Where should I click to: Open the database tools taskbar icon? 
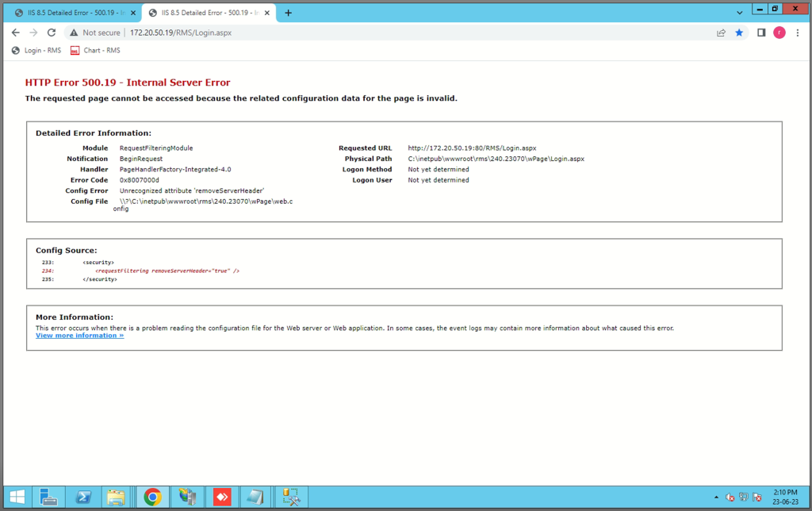(x=291, y=497)
